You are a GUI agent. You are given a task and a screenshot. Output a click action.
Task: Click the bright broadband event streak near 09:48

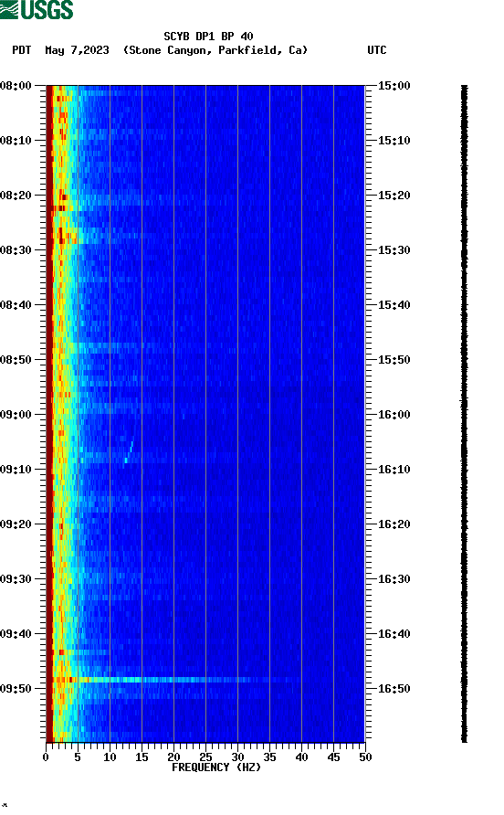pos(174,680)
